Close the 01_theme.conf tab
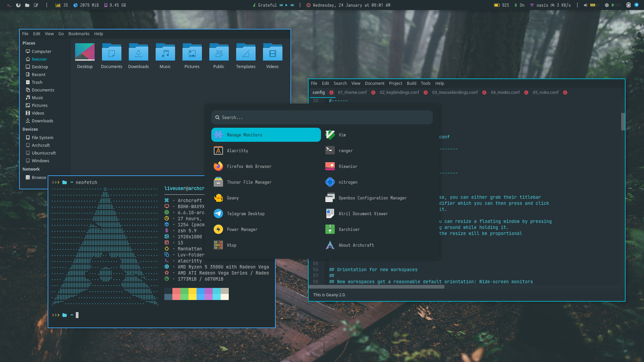This screenshot has height=362, width=644. (373, 93)
